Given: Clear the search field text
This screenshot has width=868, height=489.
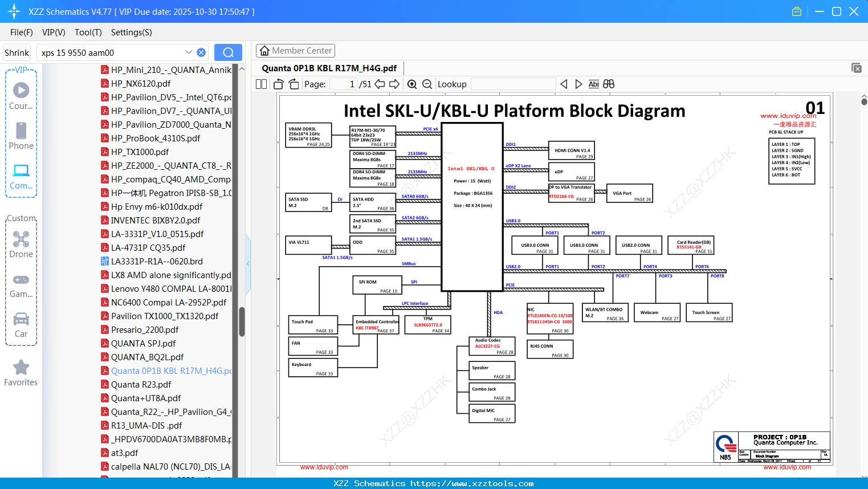Looking at the screenshot, I should coord(201,52).
